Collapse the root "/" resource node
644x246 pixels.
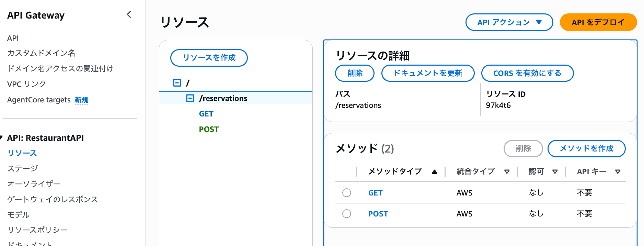tap(176, 82)
